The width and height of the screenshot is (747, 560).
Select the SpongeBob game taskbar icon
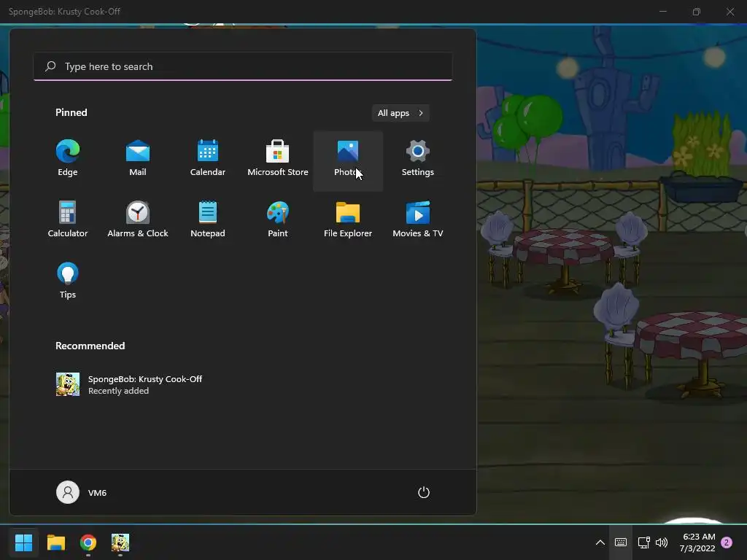(120, 542)
